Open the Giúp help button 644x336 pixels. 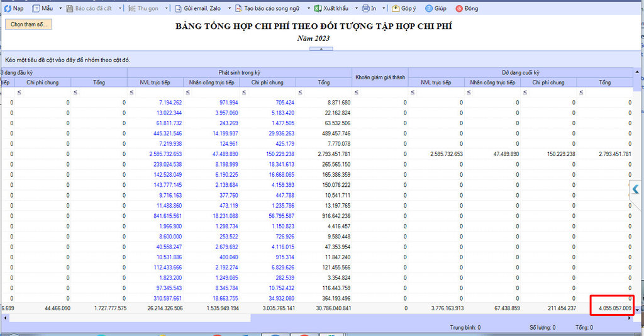[x=435, y=8]
